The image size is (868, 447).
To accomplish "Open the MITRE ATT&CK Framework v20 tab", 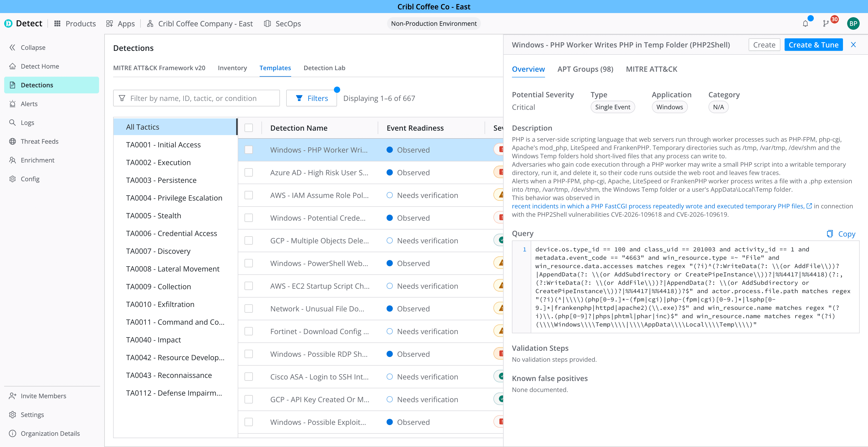I will pyautogui.click(x=159, y=68).
